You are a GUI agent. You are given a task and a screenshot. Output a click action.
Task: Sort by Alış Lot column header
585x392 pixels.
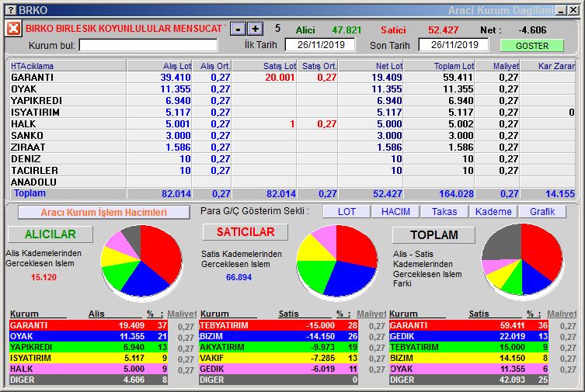point(159,66)
